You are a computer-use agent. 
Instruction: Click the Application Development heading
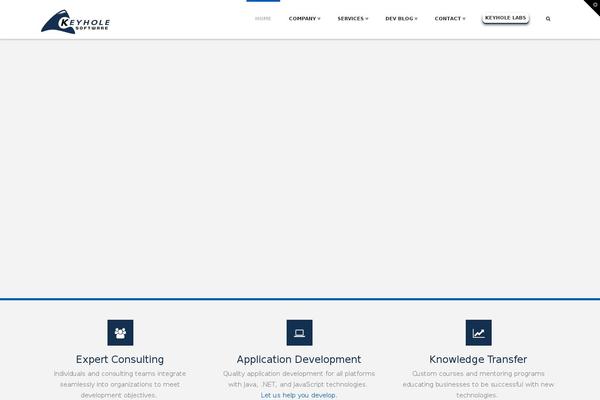coord(299,359)
